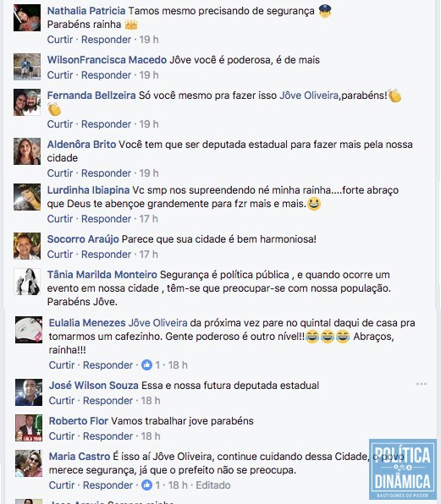Screen dimensions: 441x504
Task: Click the Política Dinâmica watermark logo
Action: (x=402, y=469)
